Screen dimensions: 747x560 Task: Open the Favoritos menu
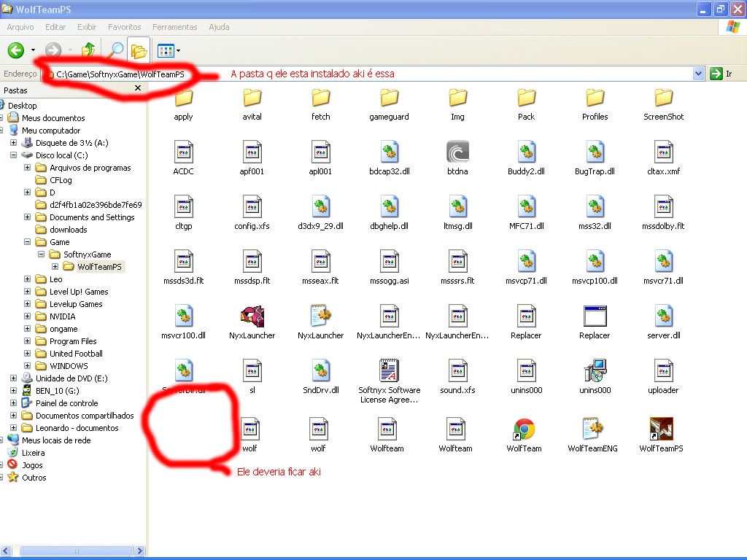[x=124, y=27]
